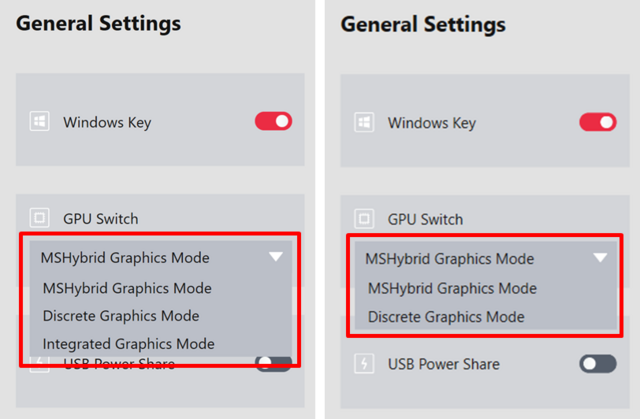Click the Windows Key icon in right panel
The width and height of the screenshot is (640, 419).
[x=364, y=123]
